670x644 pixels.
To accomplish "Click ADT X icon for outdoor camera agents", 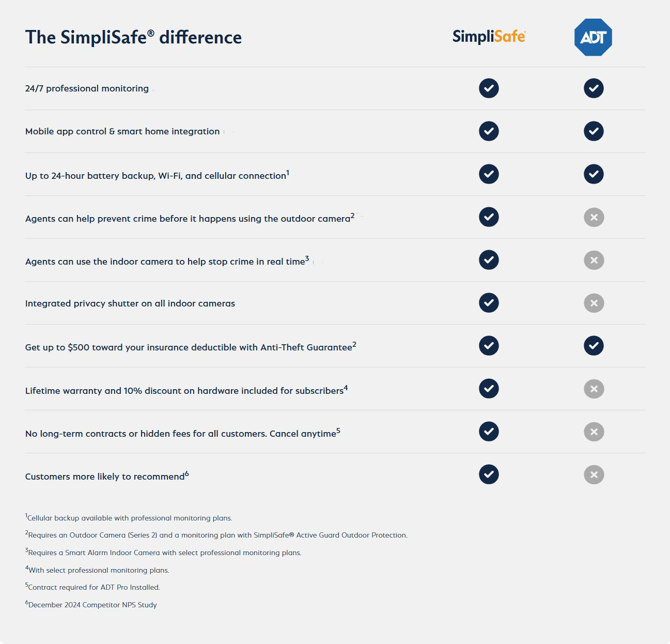I will pos(594,218).
